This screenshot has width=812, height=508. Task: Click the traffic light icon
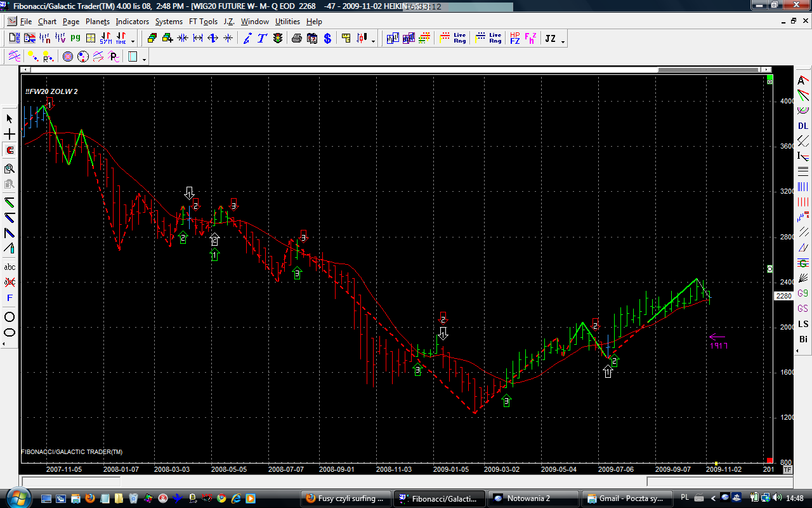(x=278, y=39)
